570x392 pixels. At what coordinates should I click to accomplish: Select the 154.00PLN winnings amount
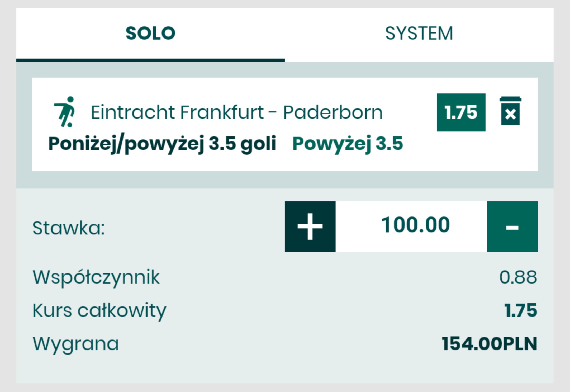pos(490,344)
